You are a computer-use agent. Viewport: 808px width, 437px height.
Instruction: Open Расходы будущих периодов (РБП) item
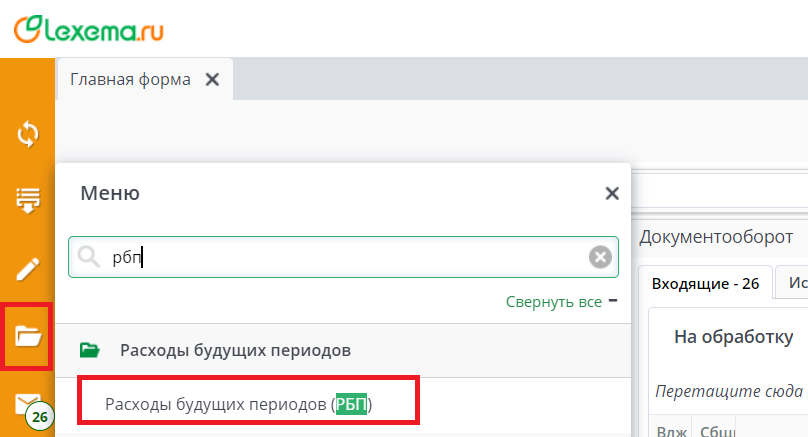coord(246,405)
